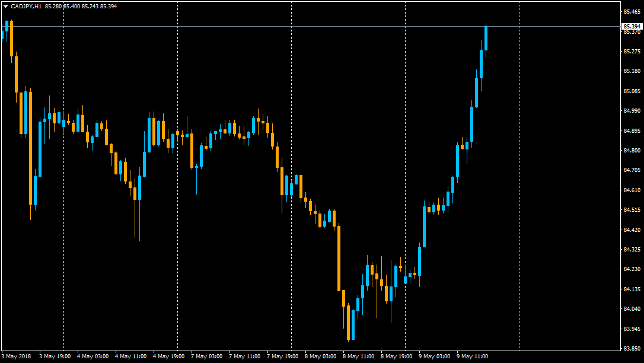Click the 7 May 03:00 time label
Viewport: 644px width, 363px height.
point(206,356)
